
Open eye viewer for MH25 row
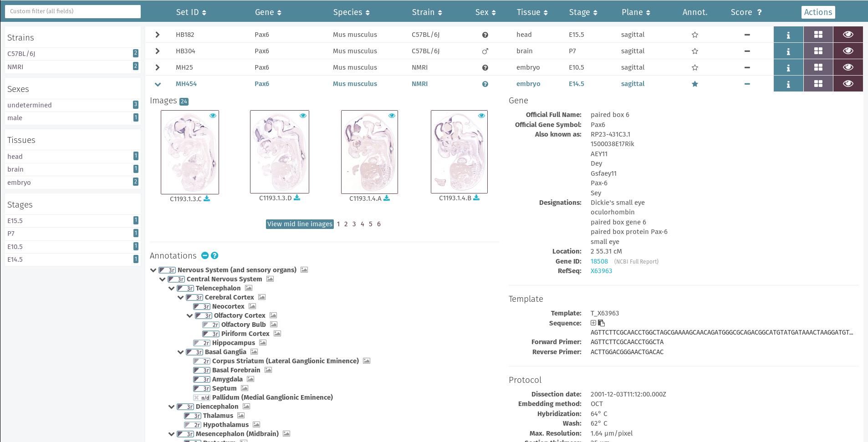[848, 67]
